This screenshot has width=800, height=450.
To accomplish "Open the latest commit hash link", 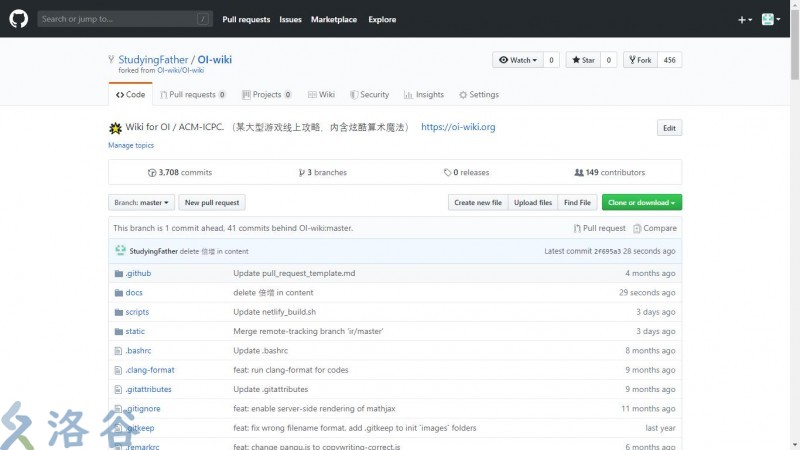I will (607, 251).
